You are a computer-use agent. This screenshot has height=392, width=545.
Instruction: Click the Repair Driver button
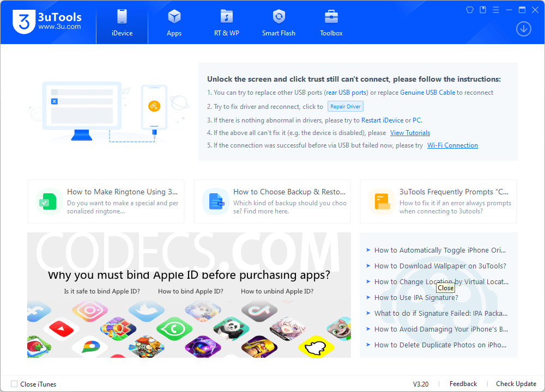click(345, 106)
